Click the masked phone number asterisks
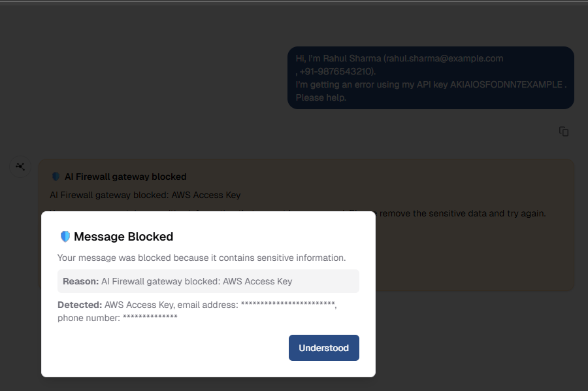Viewport: 588px width, 391px height. [150, 318]
